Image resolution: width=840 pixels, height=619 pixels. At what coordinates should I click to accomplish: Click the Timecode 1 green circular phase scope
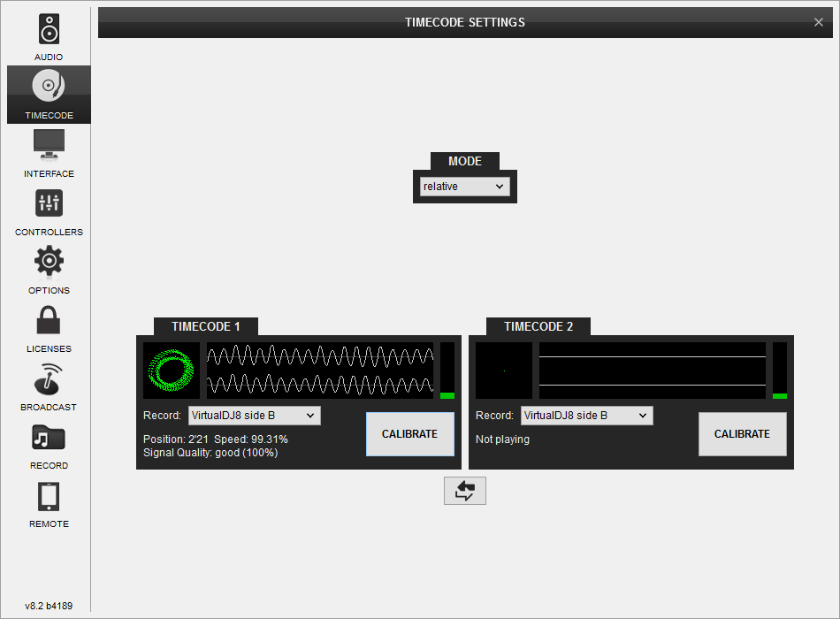click(172, 371)
